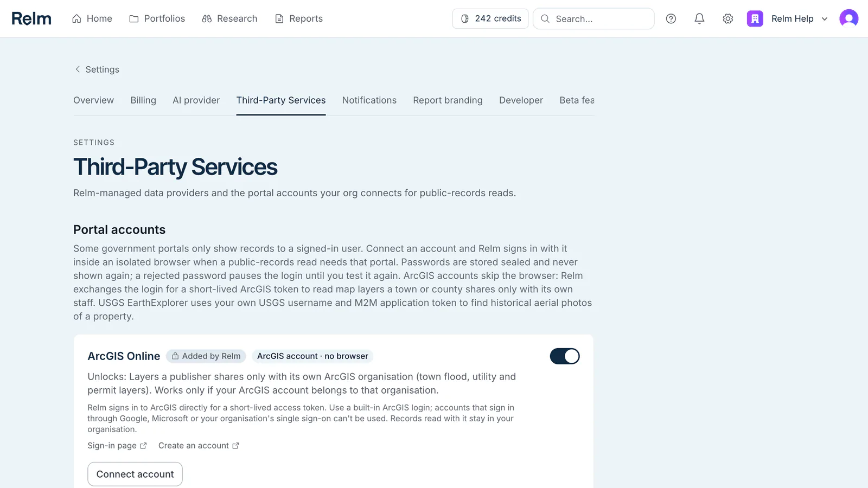Screen dimensions: 868x488
Task: Click the user profile avatar
Action: pyautogui.click(x=848, y=18)
